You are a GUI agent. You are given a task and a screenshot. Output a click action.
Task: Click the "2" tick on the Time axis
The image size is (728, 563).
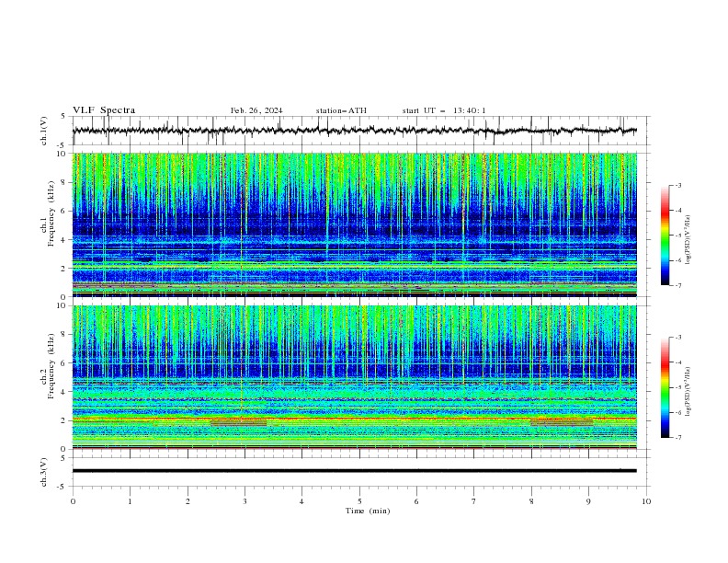coord(188,501)
